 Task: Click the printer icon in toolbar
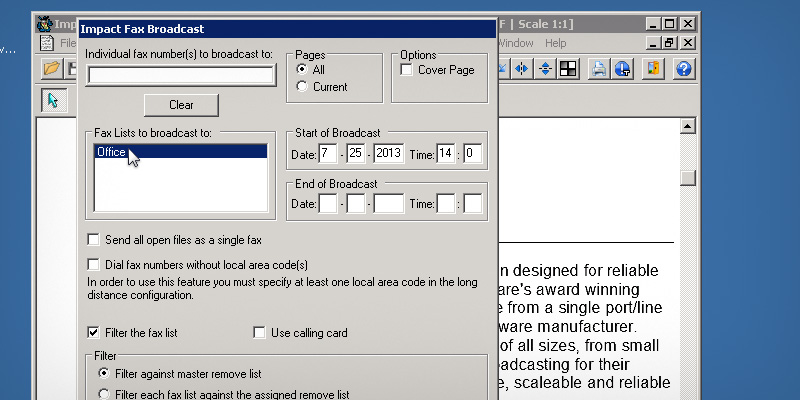tap(599, 69)
